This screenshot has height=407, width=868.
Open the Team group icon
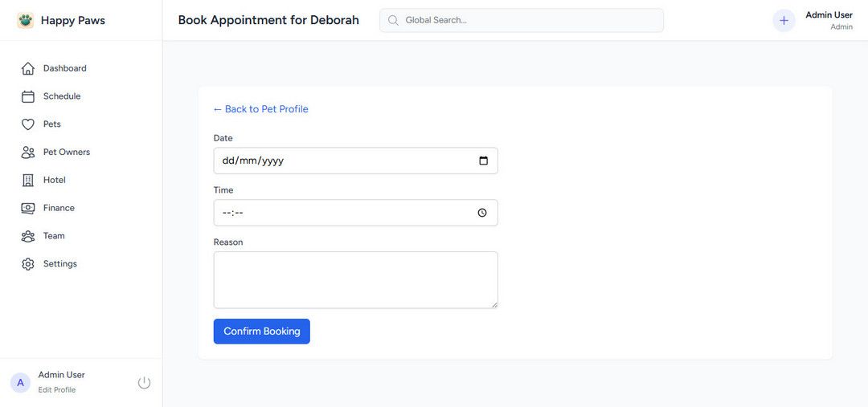pyautogui.click(x=28, y=236)
